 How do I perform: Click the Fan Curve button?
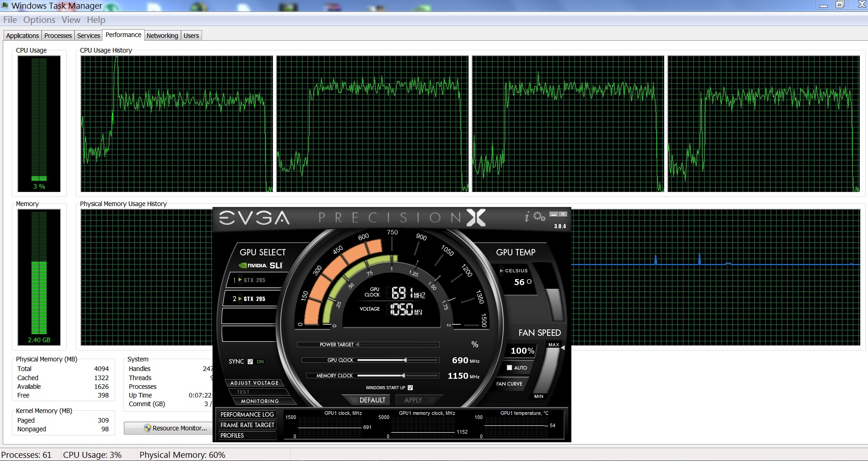tap(509, 384)
